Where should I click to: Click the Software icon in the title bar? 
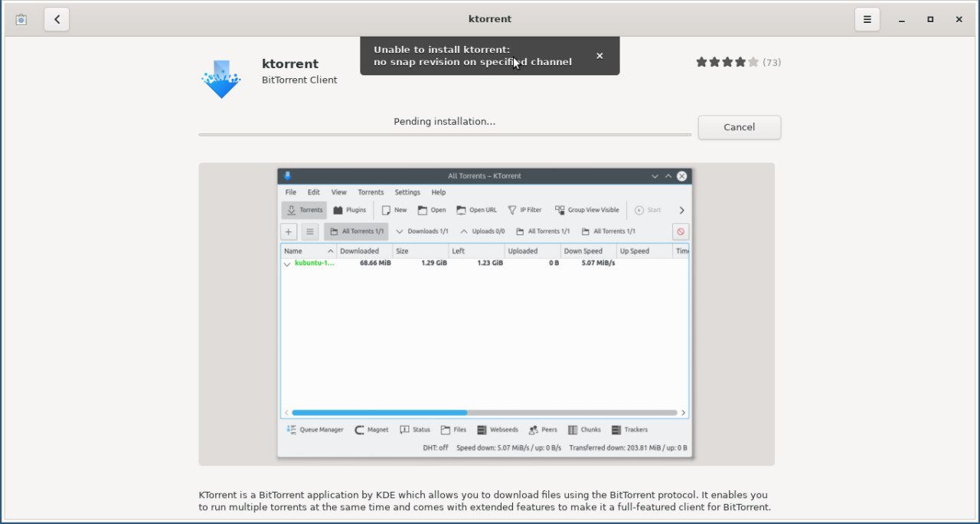tap(21, 20)
